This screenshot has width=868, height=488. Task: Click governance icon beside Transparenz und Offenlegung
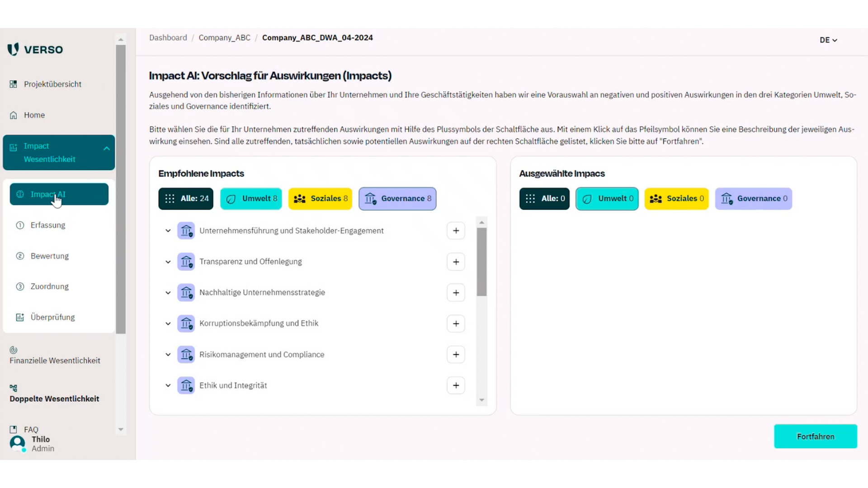(186, 262)
